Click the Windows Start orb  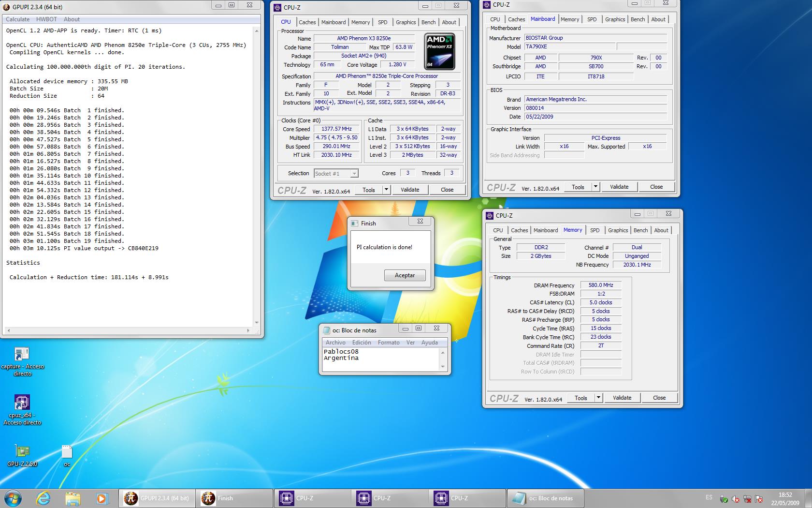pos(13,498)
